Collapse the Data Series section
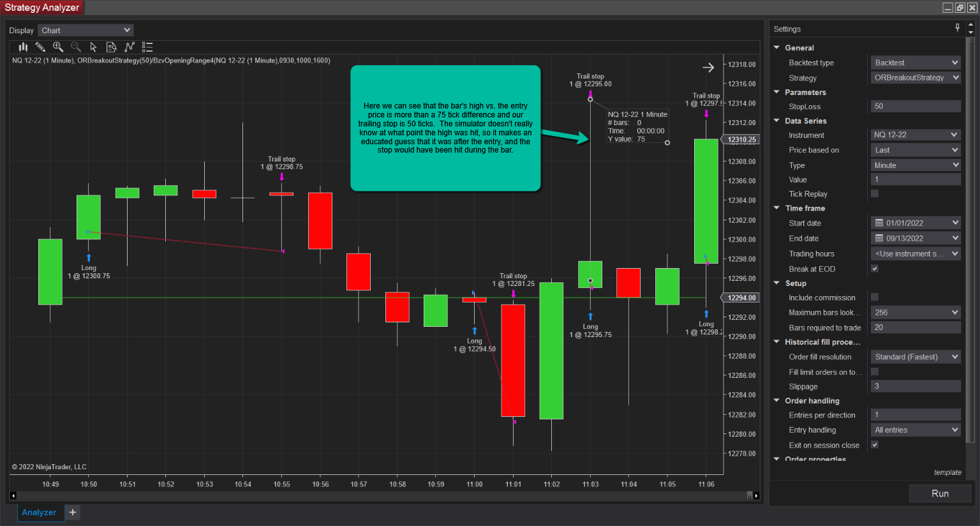 pos(776,121)
